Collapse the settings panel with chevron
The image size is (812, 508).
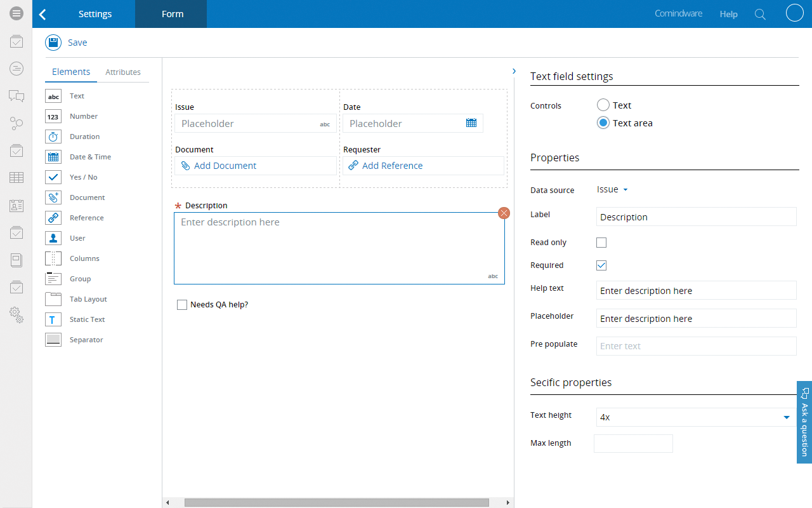[514, 71]
